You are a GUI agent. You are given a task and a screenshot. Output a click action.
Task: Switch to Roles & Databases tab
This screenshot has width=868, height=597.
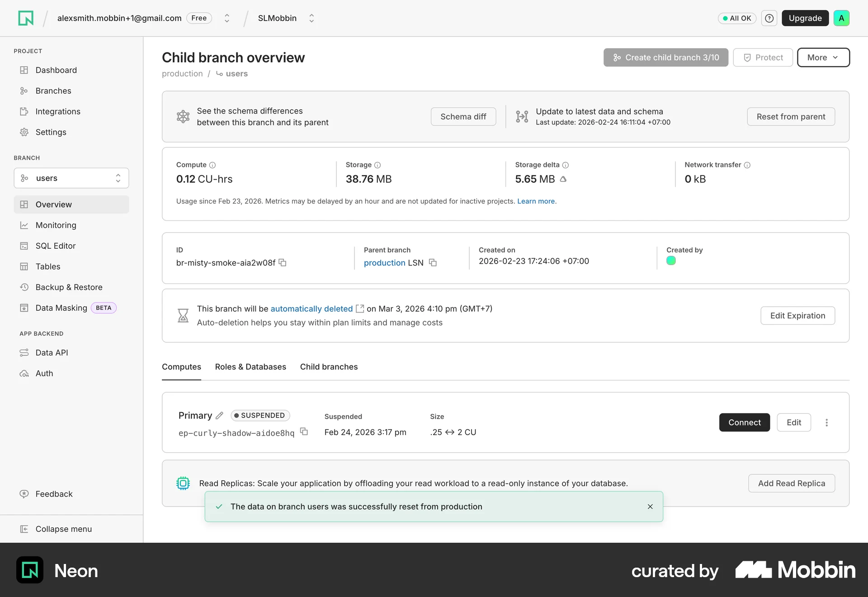250,367
